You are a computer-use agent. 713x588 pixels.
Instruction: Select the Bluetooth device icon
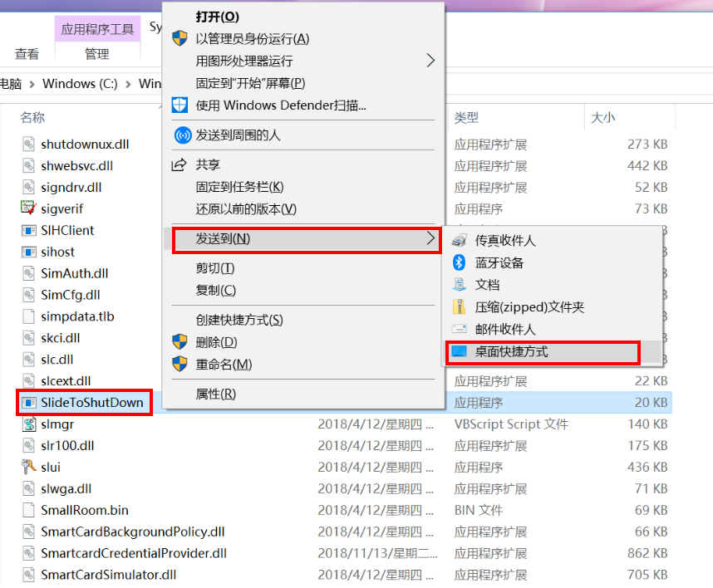coord(459,262)
